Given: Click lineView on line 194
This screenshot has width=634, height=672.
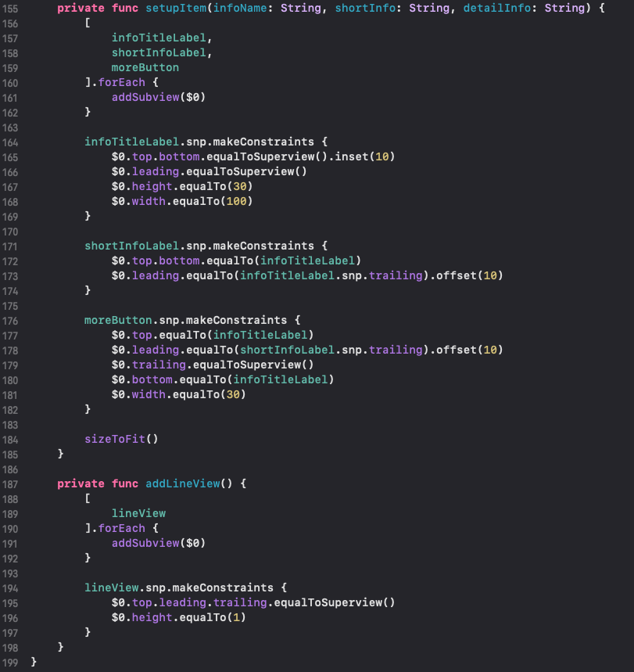Looking at the screenshot, I should [111, 588].
